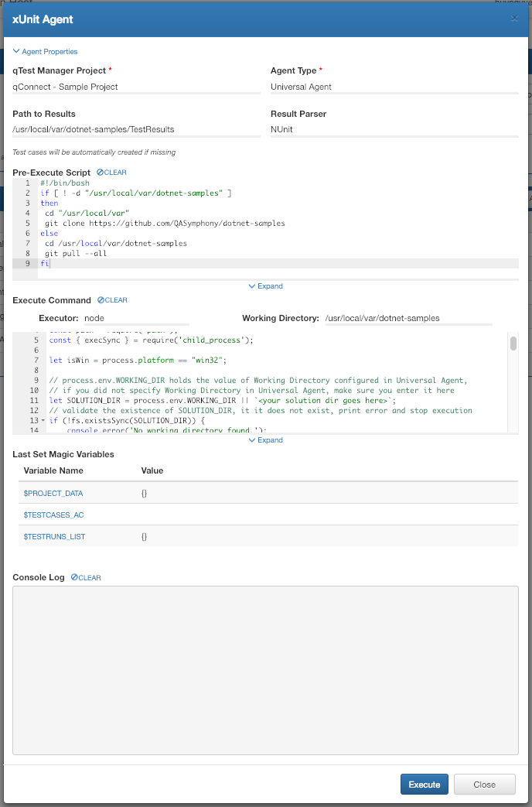Close the xUnit Agent dialog with X
This screenshot has height=807, width=532.
click(514, 19)
